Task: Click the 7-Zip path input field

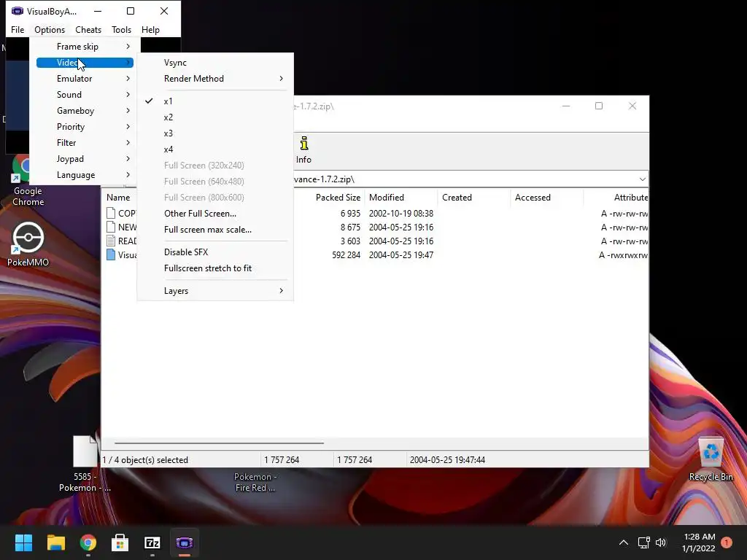Action: 465,179
